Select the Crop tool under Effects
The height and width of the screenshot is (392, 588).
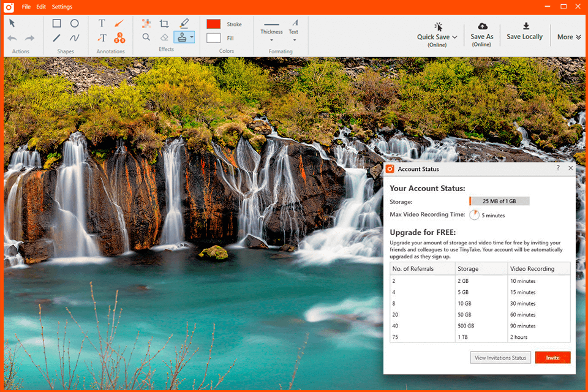[164, 23]
